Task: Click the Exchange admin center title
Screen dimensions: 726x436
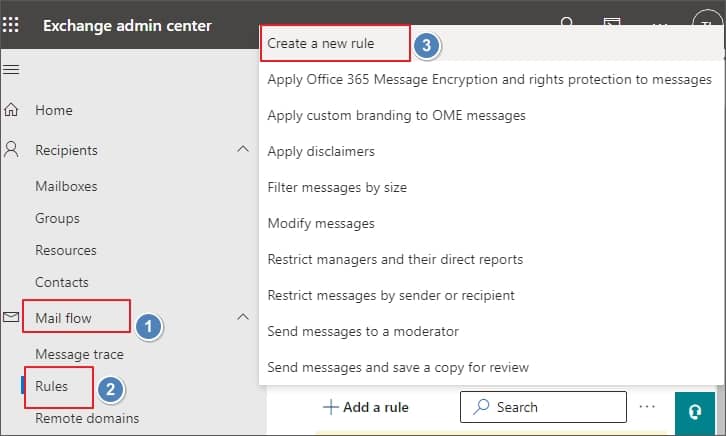Action: pos(127,25)
